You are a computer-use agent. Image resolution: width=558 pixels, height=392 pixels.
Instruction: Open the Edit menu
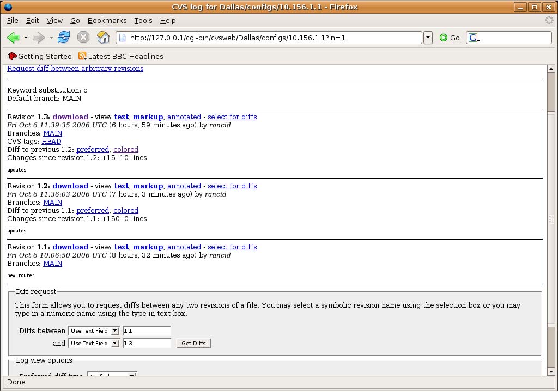[x=32, y=21]
